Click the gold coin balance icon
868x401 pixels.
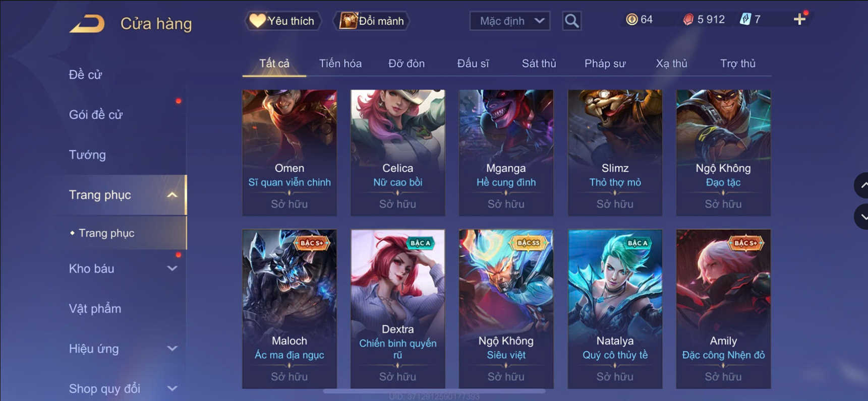coord(631,20)
